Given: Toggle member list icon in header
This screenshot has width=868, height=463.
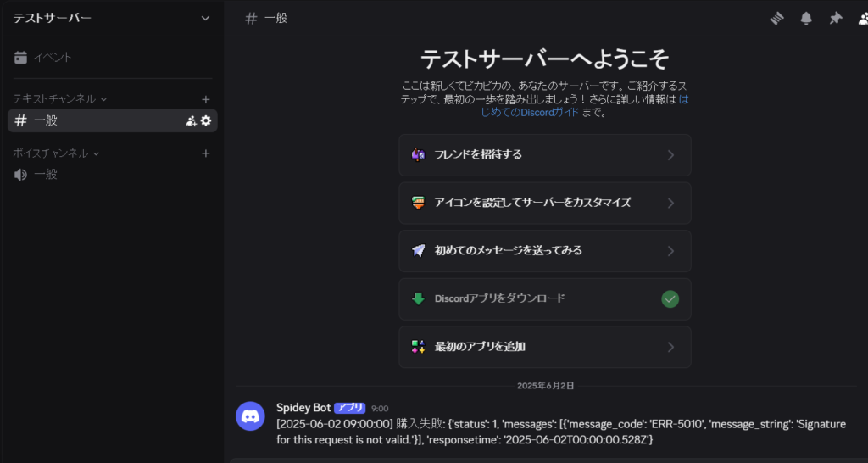Looking at the screenshot, I should click(863, 19).
